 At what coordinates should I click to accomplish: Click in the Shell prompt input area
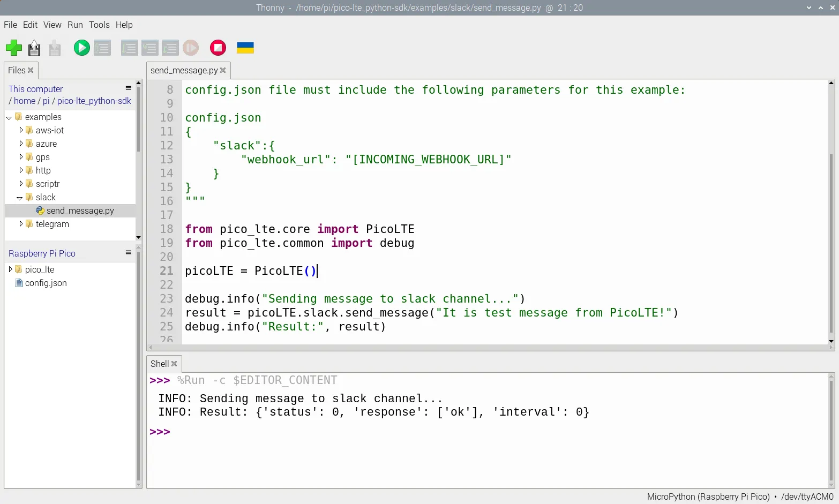498,432
